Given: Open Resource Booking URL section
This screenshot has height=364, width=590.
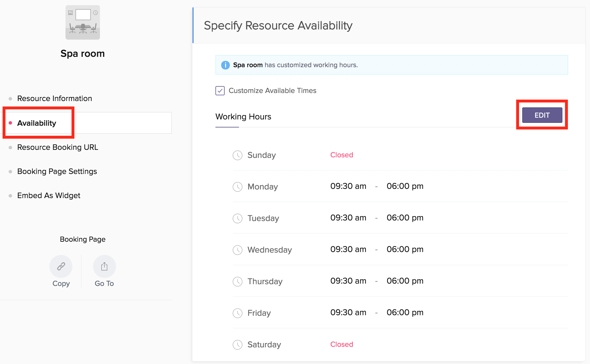Looking at the screenshot, I should coord(58,147).
